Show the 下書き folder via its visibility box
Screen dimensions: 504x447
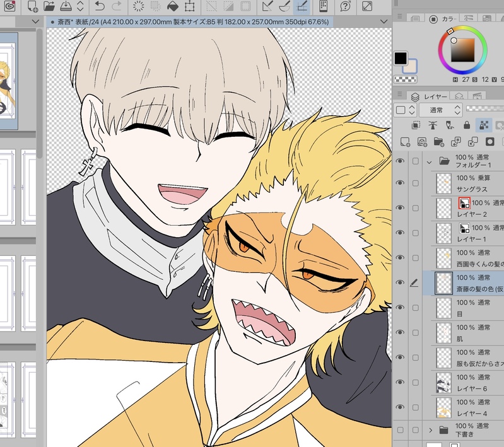click(400, 430)
